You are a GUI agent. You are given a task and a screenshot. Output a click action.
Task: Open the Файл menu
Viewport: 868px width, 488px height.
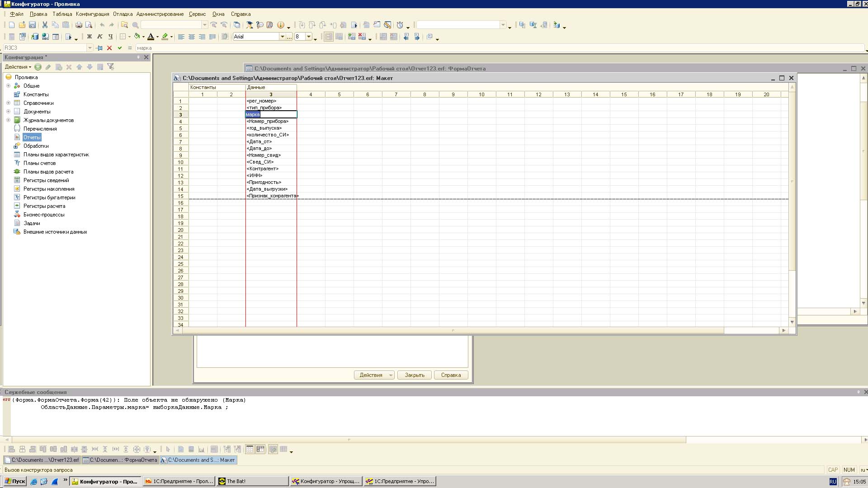[x=17, y=14]
